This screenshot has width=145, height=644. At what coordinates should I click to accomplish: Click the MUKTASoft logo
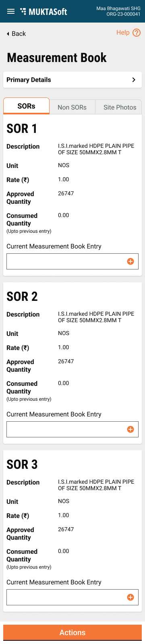43,12
